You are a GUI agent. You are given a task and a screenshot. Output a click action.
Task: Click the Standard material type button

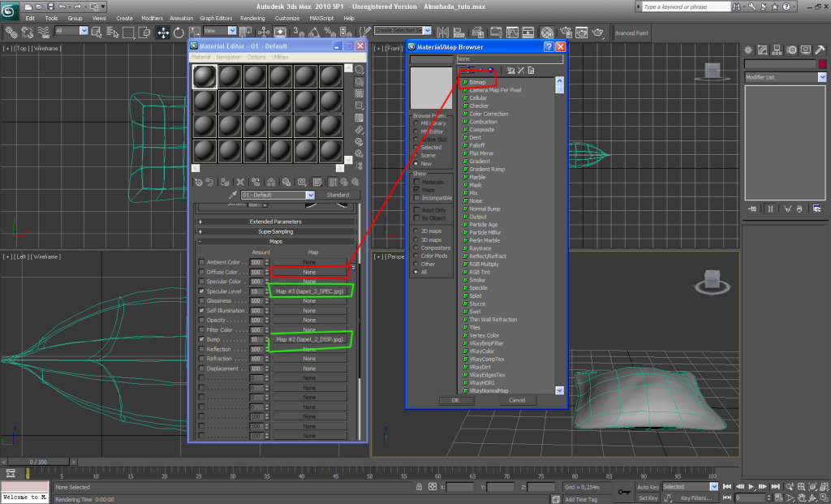(x=338, y=195)
